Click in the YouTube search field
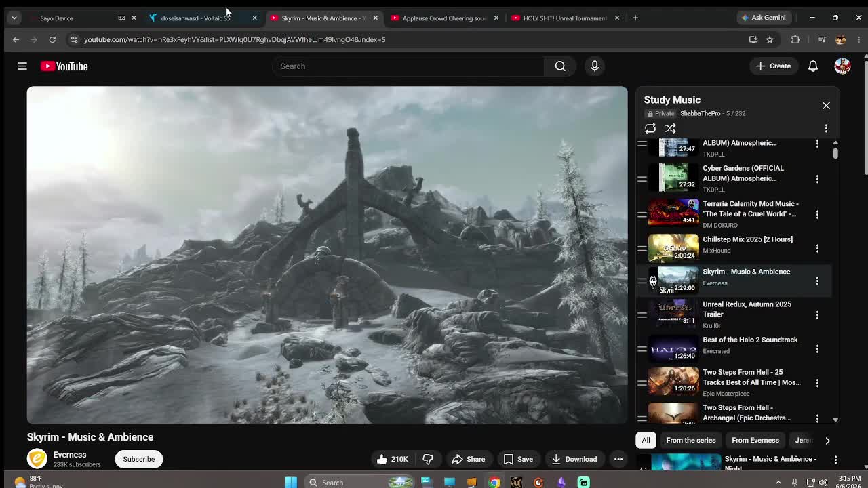868x488 pixels. [x=408, y=66]
